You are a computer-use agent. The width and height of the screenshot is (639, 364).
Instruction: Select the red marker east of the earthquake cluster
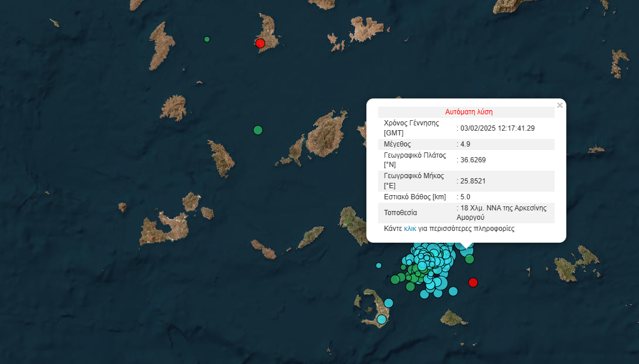click(x=473, y=283)
